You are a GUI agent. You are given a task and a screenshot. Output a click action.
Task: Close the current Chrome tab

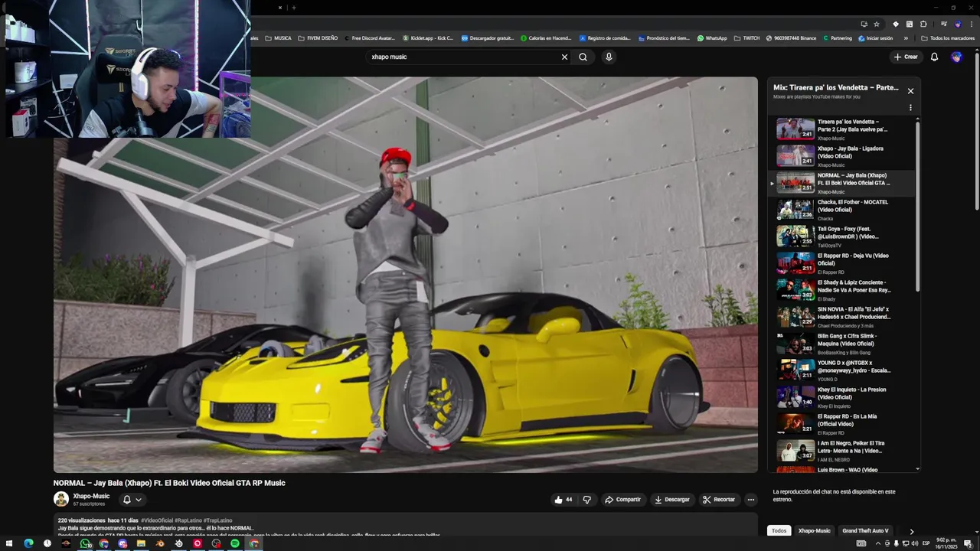pyautogui.click(x=280, y=8)
